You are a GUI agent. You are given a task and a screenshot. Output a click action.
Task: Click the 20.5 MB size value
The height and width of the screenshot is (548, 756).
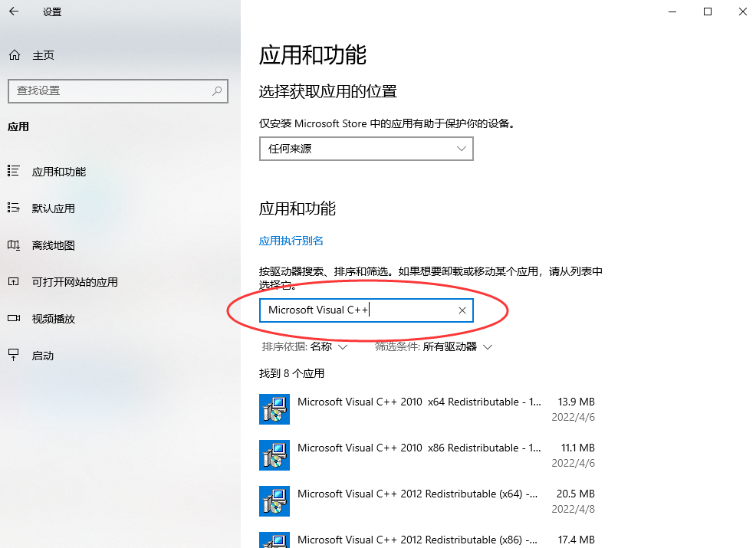tap(576, 494)
